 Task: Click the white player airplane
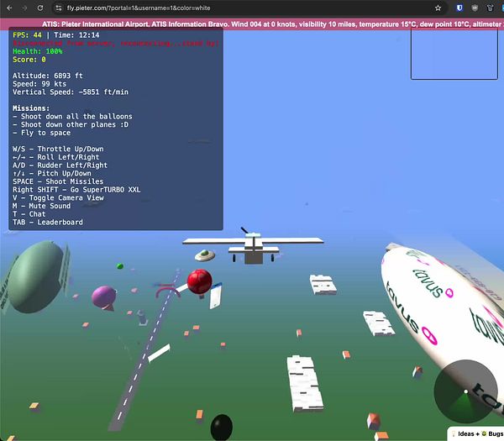(253, 247)
